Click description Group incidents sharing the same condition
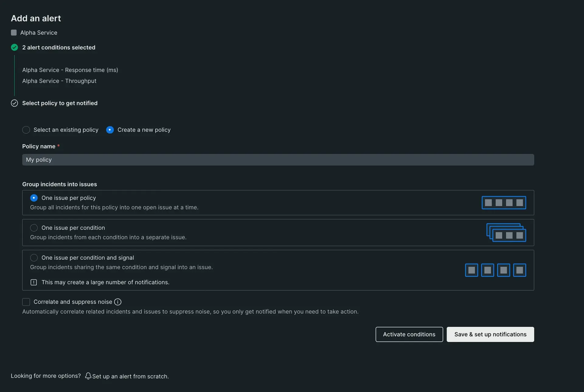 (121, 267)
